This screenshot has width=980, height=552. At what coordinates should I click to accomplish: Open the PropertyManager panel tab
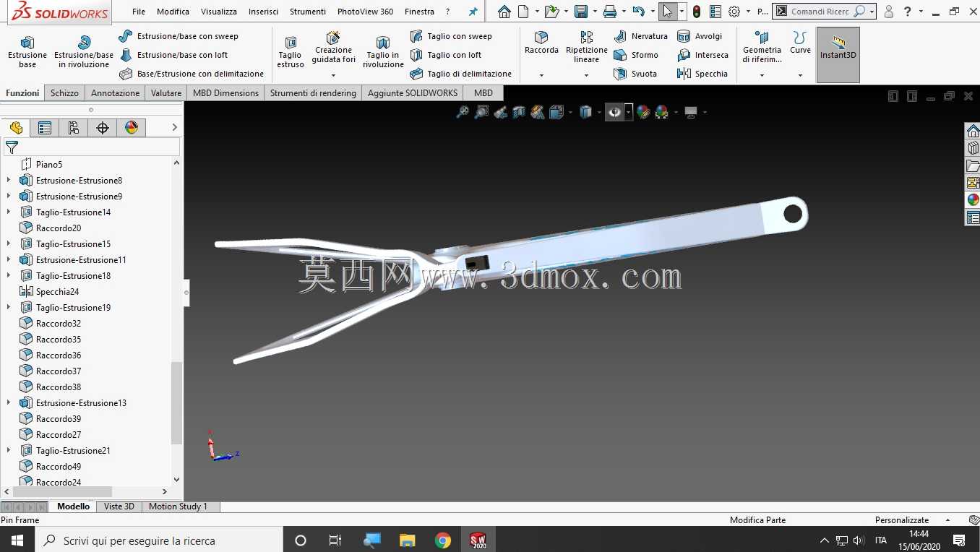coord(45,128)
